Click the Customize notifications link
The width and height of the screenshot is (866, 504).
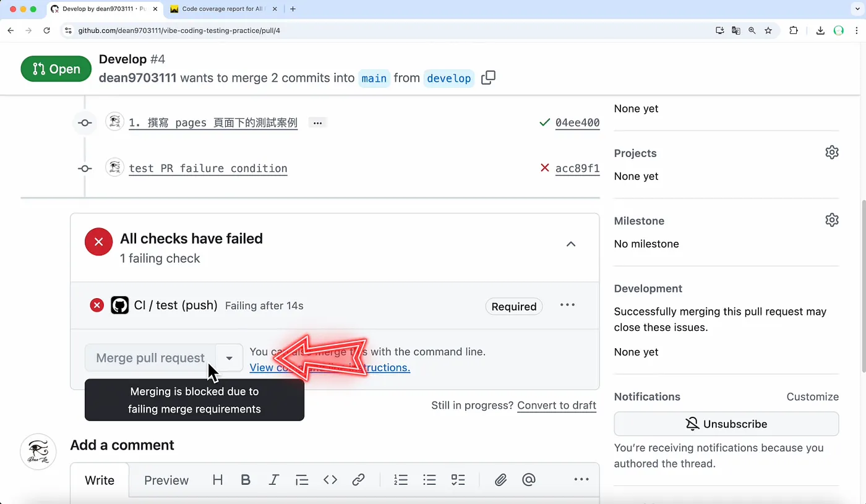pyautogui.click(x=813, y=397)
